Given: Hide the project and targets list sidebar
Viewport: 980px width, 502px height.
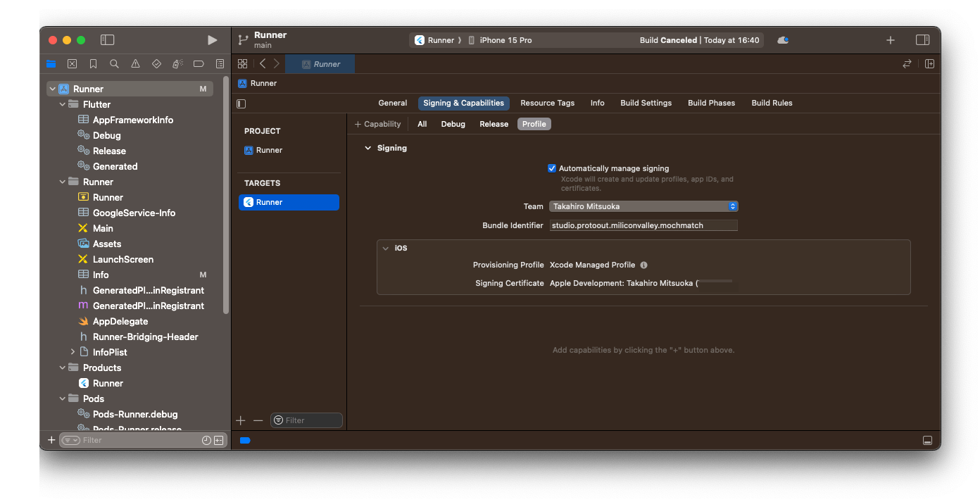Looking at the screenshot, I should point(241,103).
